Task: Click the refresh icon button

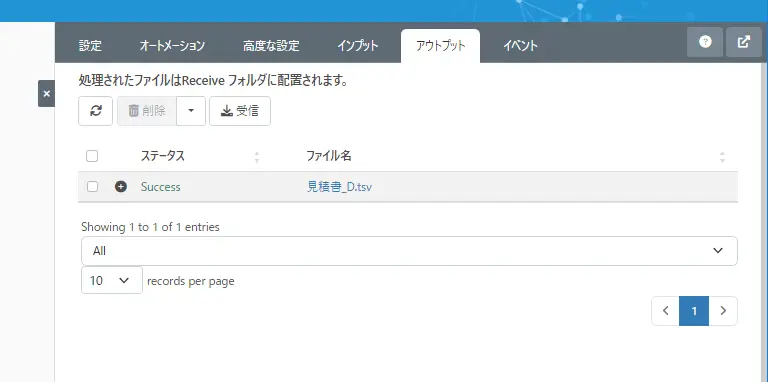Action: [x=96, y=111]
